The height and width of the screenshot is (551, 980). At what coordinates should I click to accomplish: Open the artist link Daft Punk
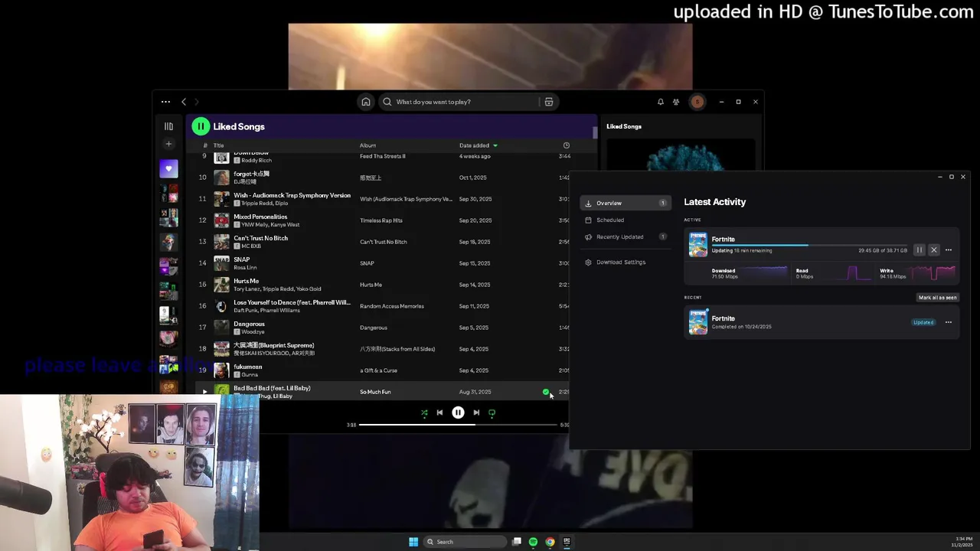tap(248, 311)
